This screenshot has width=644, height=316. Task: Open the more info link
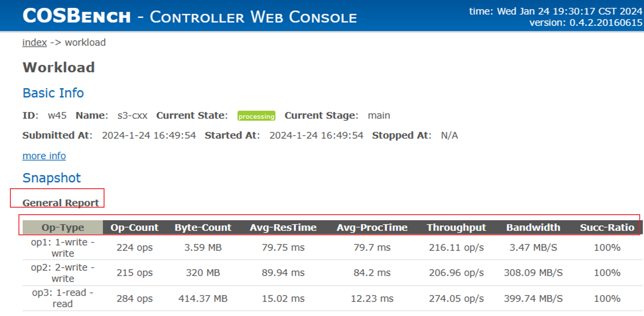coord(44,156)
